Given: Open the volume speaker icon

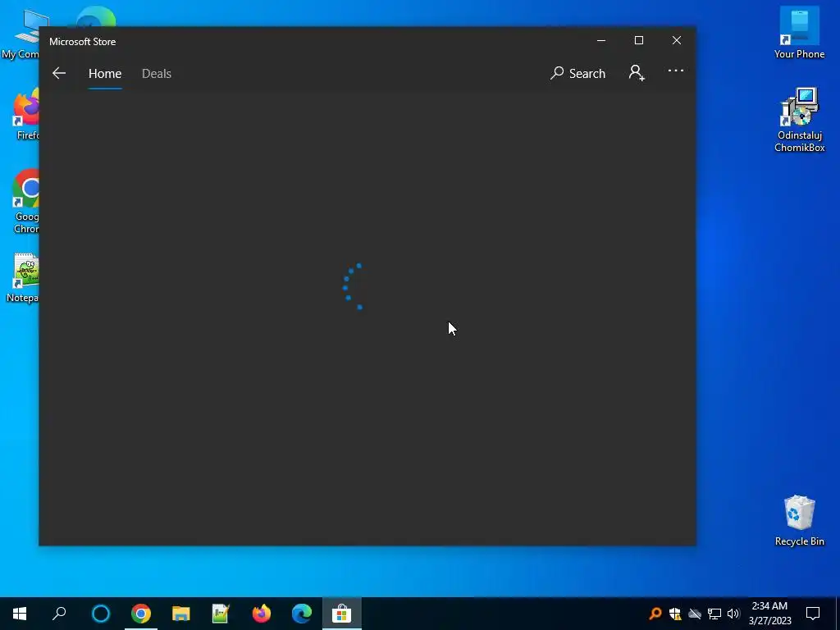Looking at the screenshot, I should coord(733,614).
